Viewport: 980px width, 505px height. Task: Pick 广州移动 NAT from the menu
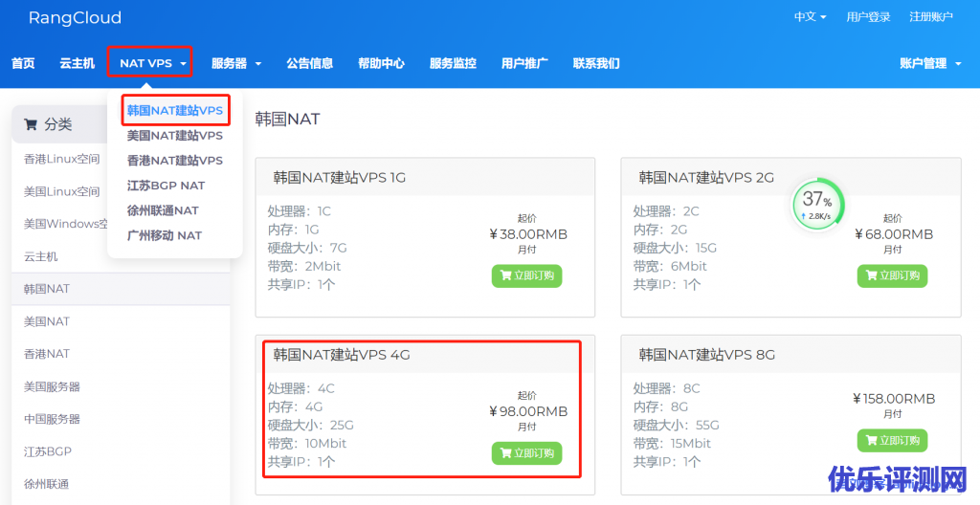(165, 235)
